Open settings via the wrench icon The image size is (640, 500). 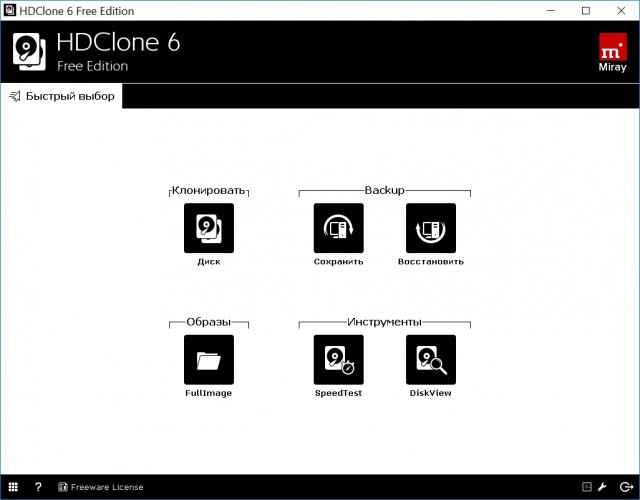(602, 487)
